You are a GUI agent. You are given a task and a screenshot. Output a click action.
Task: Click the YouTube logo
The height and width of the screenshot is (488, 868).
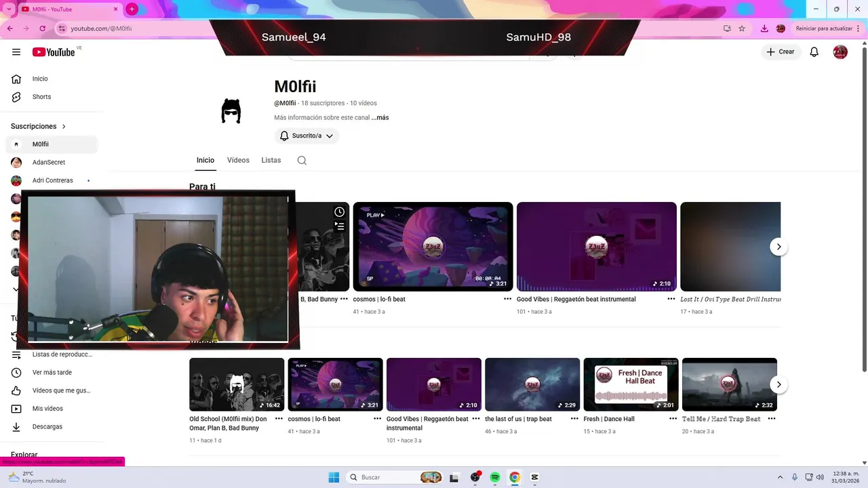point(53,52)
